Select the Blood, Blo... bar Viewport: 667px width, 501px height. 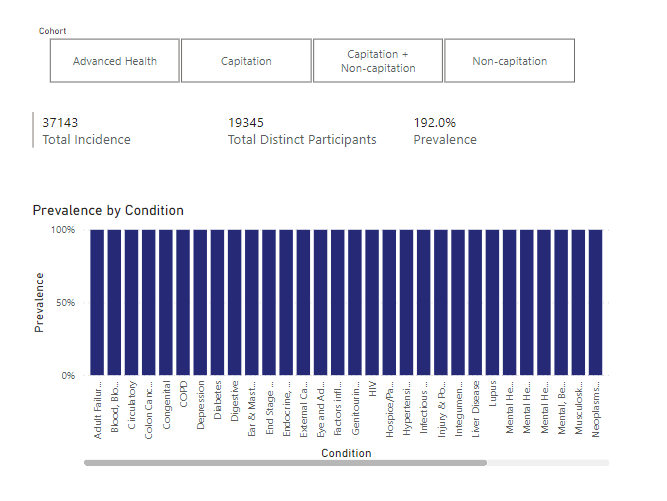pos(114,302)
